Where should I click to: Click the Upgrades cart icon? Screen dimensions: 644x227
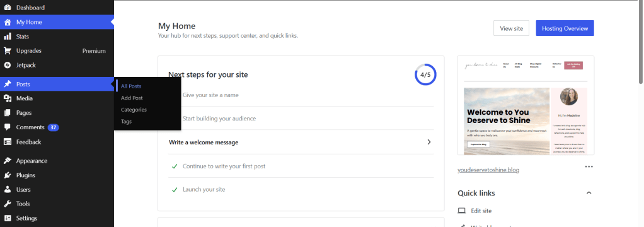click(8, 51)
